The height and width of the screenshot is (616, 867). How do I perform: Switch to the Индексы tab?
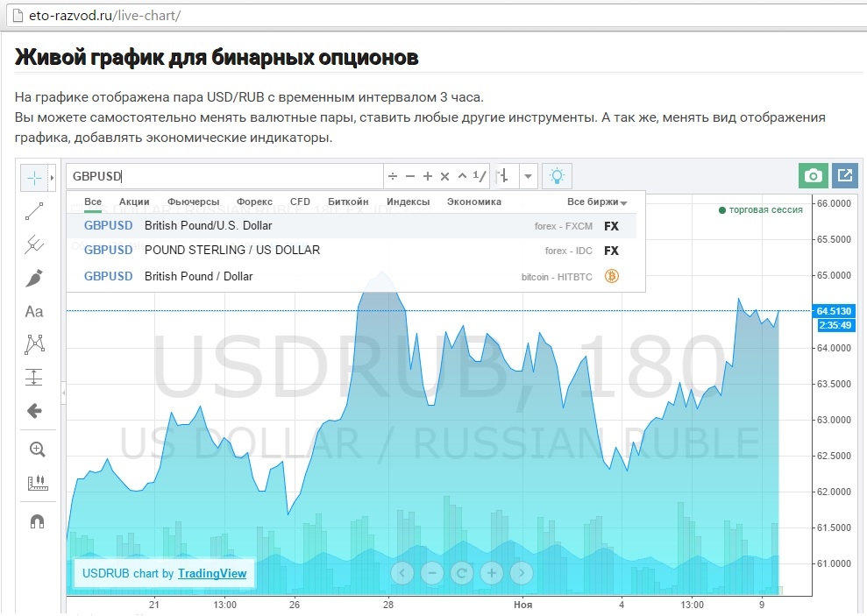tap(408, 202)
